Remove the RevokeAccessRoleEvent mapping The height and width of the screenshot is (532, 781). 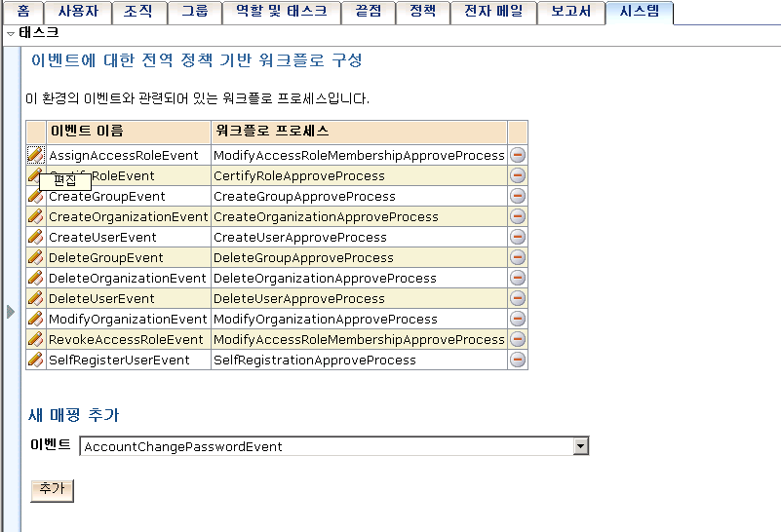(x=518, y=339)
